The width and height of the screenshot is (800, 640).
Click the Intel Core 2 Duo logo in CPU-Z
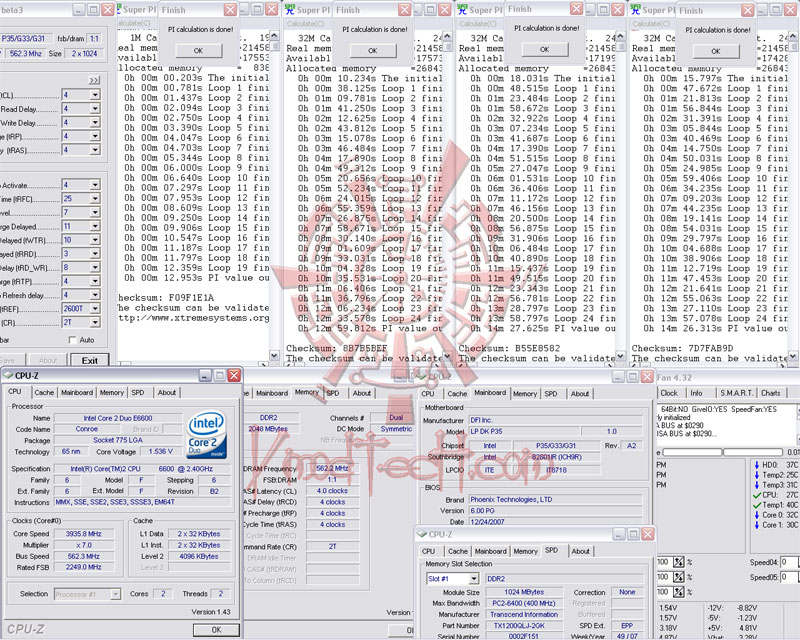206,434
